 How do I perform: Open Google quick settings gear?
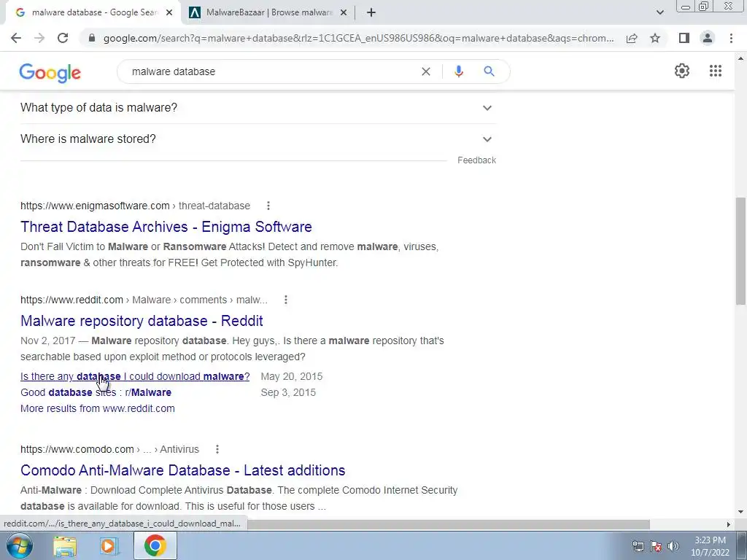682,71
